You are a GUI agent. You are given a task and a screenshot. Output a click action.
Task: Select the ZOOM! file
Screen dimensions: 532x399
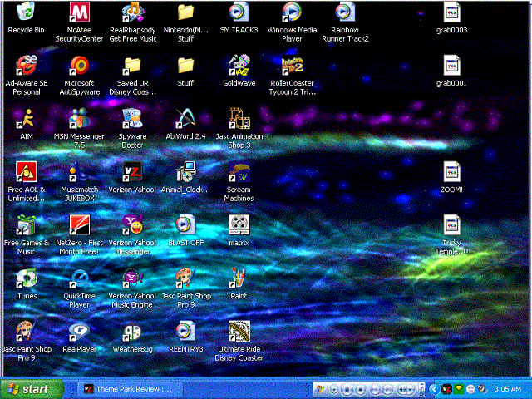[x=451, y=177]
